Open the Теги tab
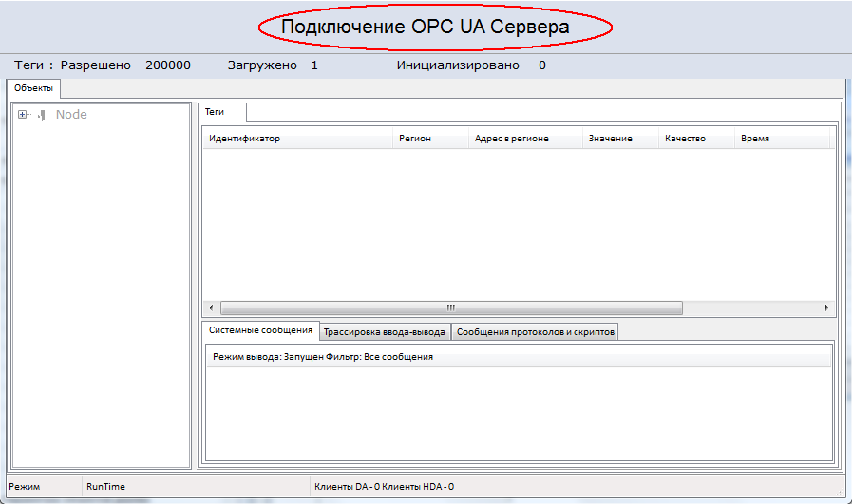Viewport: 852px width, 504px height. click(x=221, y=112)
